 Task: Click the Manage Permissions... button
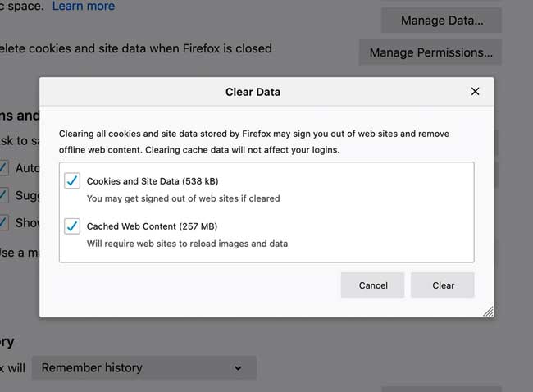(x=430, y=52)
